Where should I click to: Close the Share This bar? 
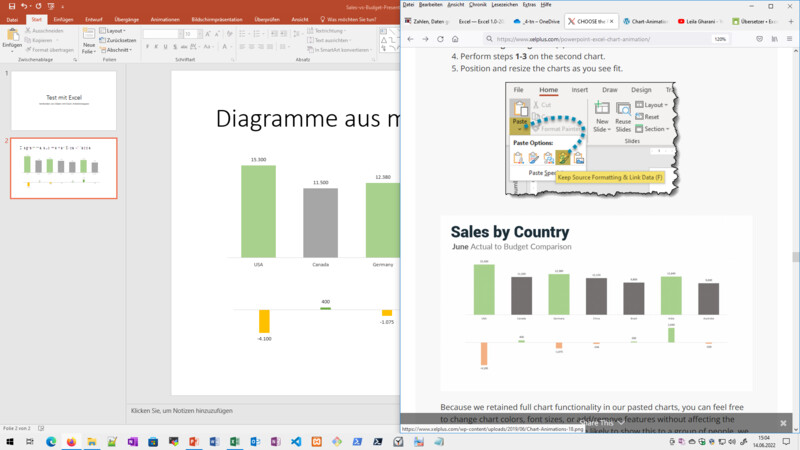(783, 423)
